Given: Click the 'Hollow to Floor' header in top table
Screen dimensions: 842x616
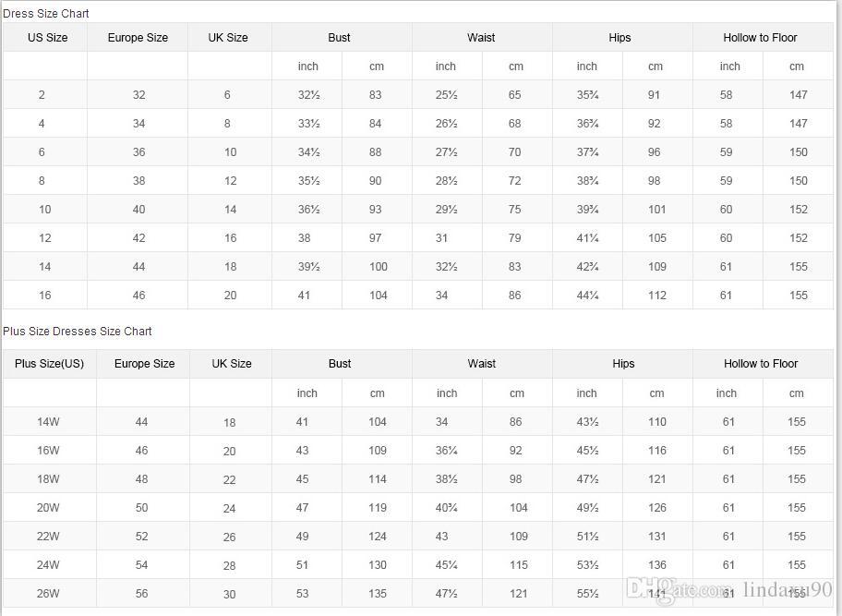Looking at the screenshot, I should (x=760, y=38).
